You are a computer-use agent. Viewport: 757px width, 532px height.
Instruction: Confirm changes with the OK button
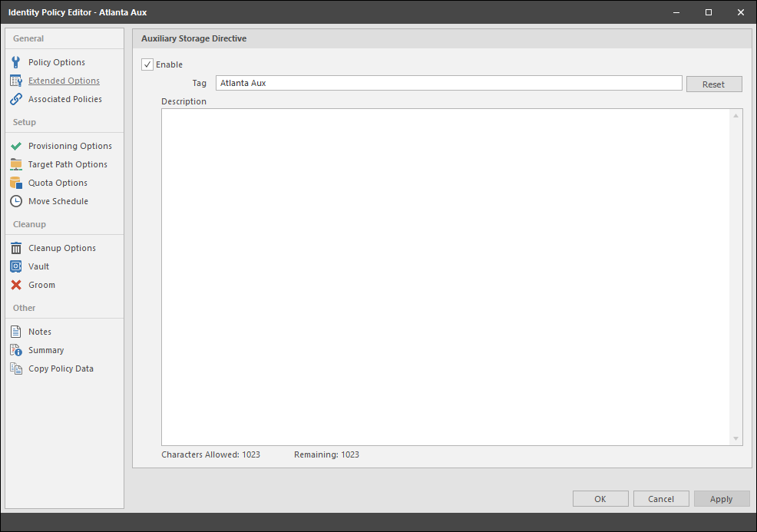[x=600, y=499]
